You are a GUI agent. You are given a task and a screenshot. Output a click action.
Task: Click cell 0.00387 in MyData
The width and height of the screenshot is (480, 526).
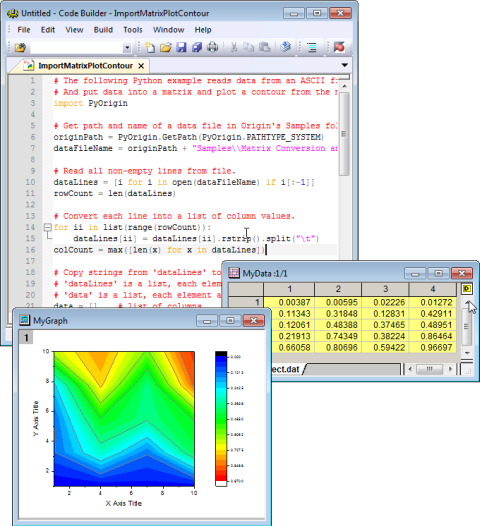pos(289,302)
